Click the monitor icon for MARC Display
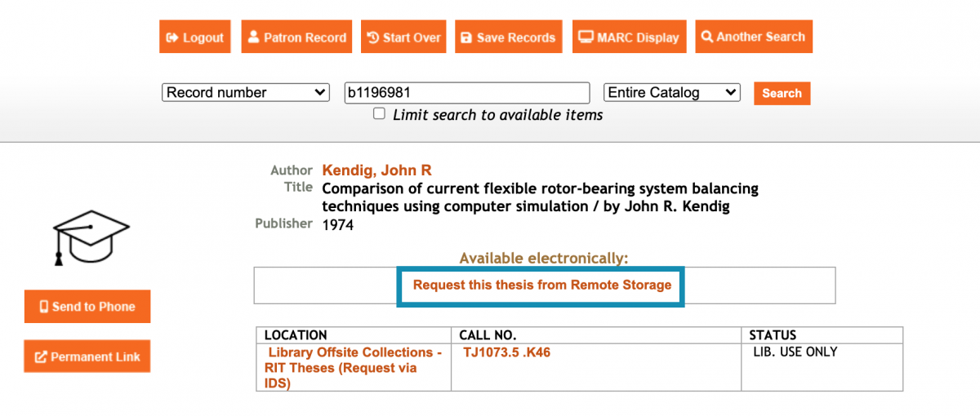Viewport: 980px width, 416px height. tap(586, 38)
